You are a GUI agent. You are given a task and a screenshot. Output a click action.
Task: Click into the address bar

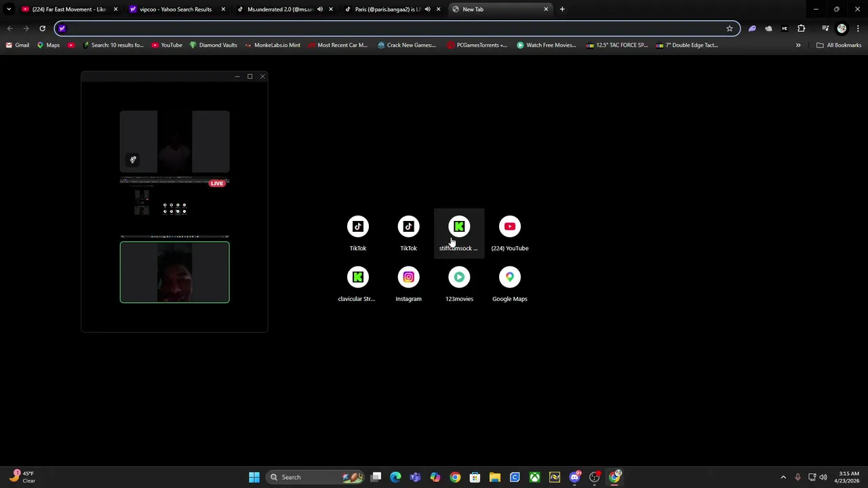coord(397,28)
